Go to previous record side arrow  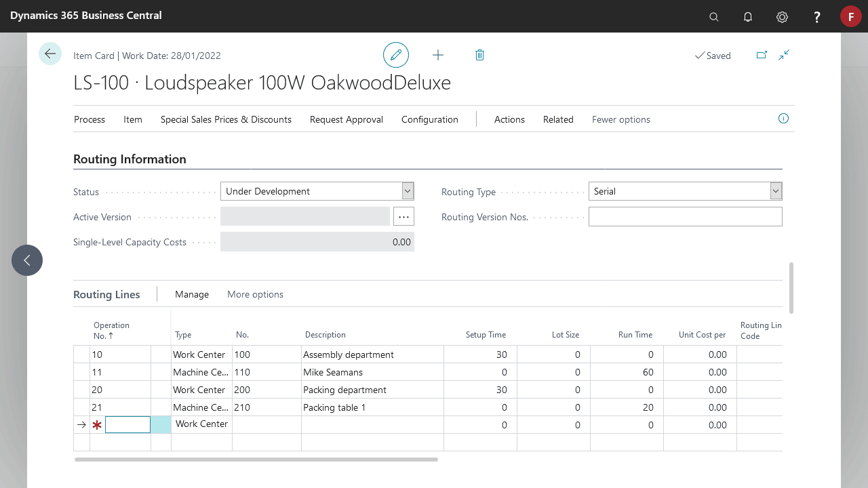(27, 260)
